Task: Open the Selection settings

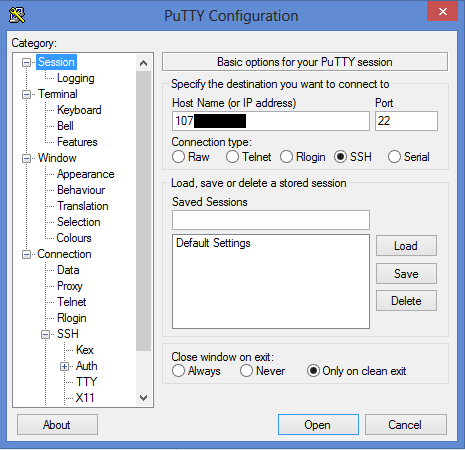Action: [x=79, y=222]
